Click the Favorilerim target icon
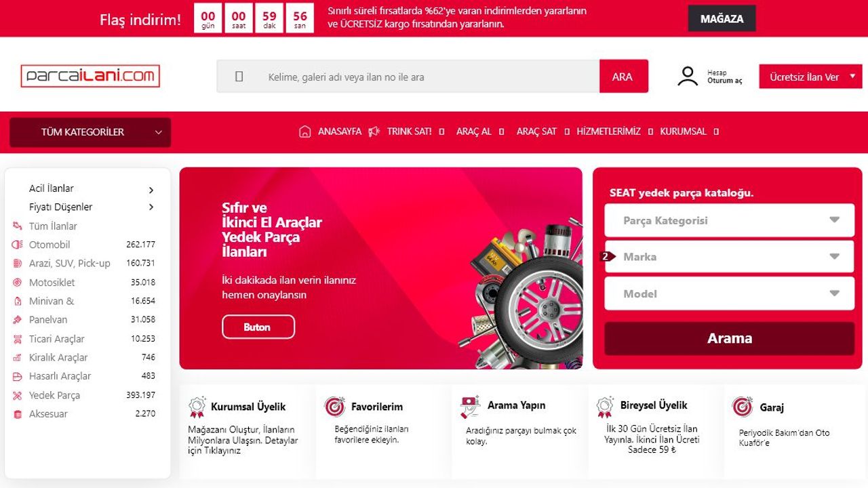 click(335, 407)
